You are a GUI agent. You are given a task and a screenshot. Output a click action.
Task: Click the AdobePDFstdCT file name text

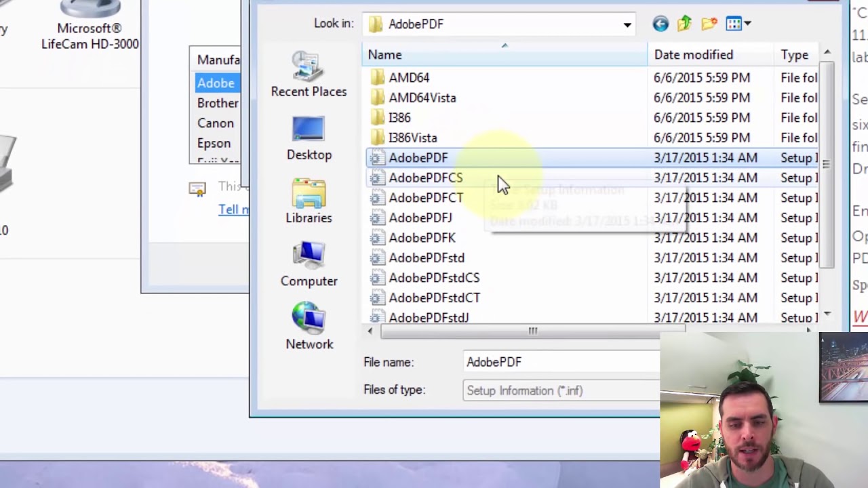(435, 298)
